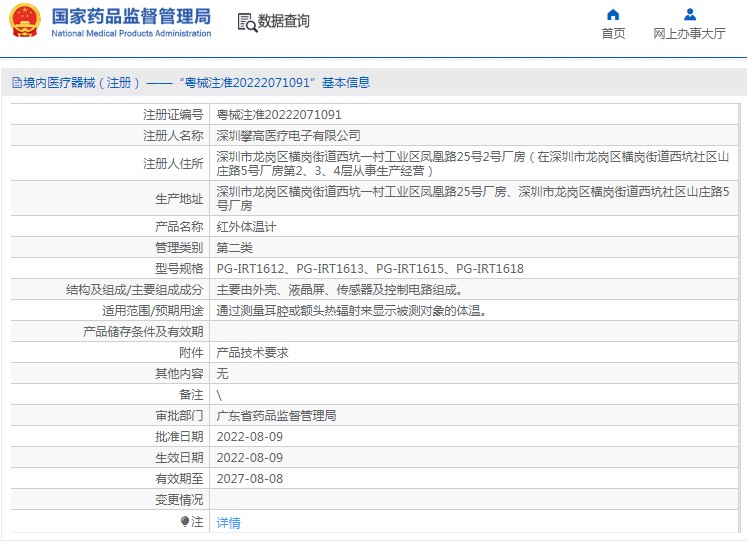This screenshot has height=545, width=747.
Task: Click the 生效日期 value 2022-08-09
Action: point(250,457)
